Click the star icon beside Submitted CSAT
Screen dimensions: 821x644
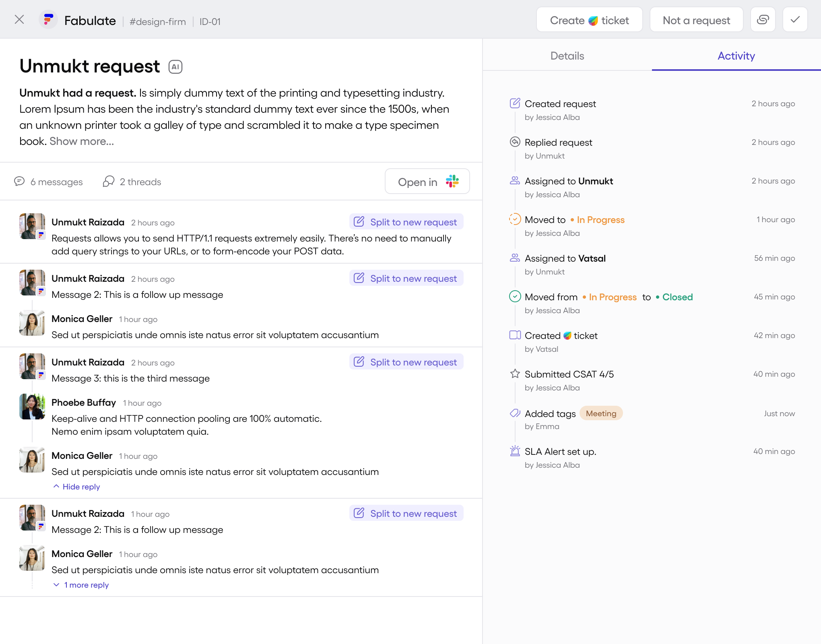pos(515,374)
